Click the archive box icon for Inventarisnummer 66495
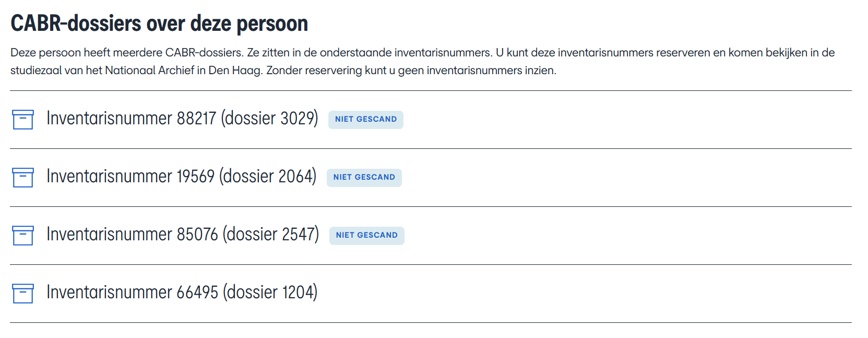The image size is (868, 338). (23, 294)
